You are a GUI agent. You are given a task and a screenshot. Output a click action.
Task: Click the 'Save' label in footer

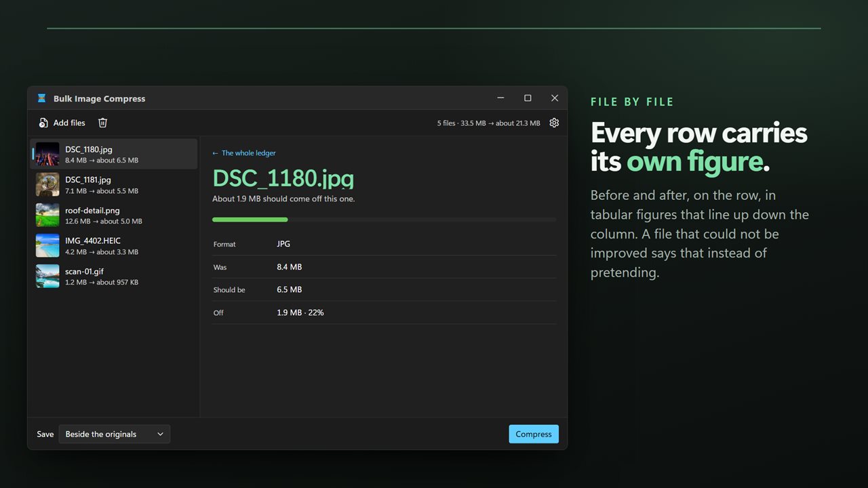click(x=45, y=434)
